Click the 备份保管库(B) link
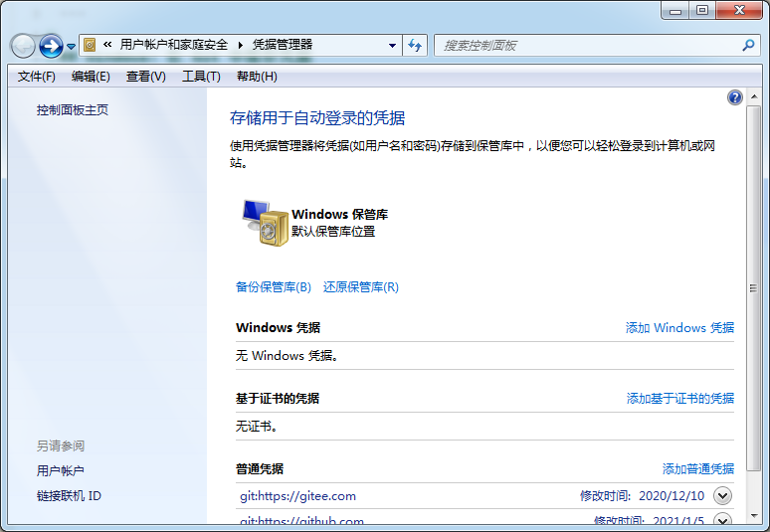The width and height of the screenshot is (770, 532). click(274, 287)
